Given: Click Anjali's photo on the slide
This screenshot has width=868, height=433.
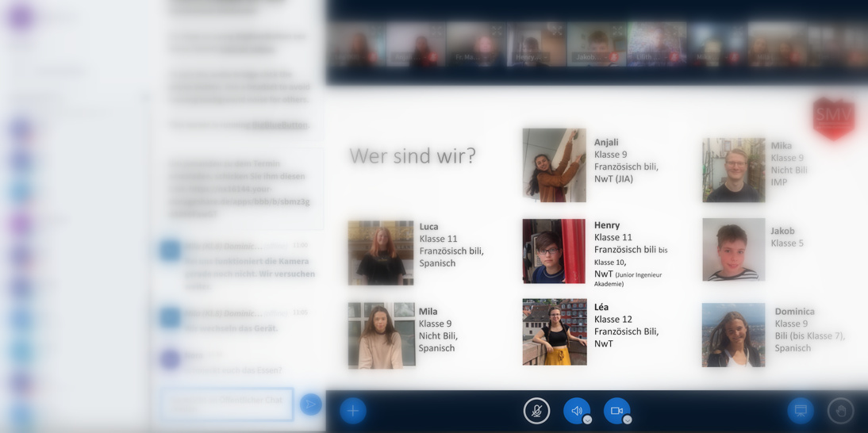Looking at the screenshot, I should click(x=554, y=165).
